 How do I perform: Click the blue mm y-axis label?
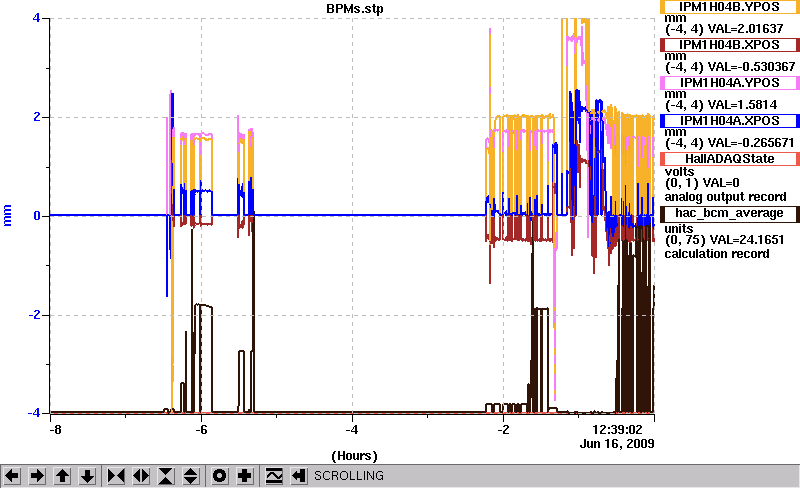(x=7, y=215)
